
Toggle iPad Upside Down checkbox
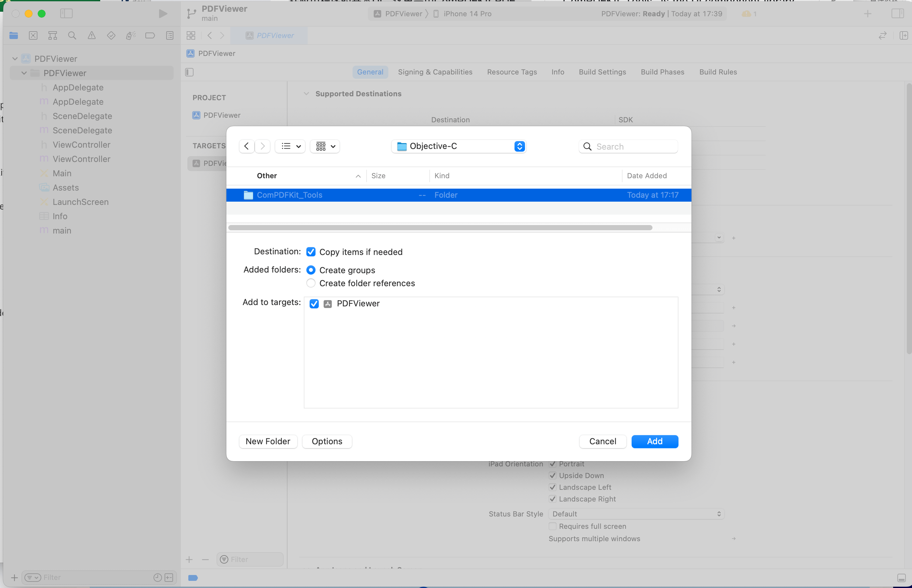pos(553,475)
